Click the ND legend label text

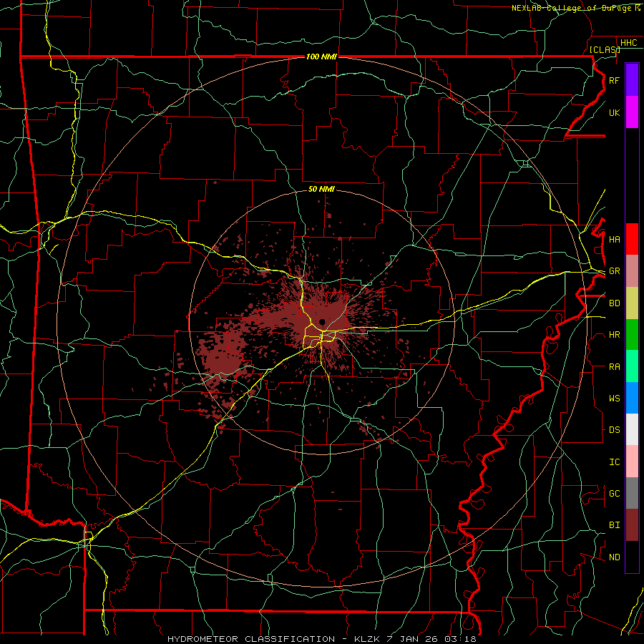pyautogui.click(x=615, y=557)
